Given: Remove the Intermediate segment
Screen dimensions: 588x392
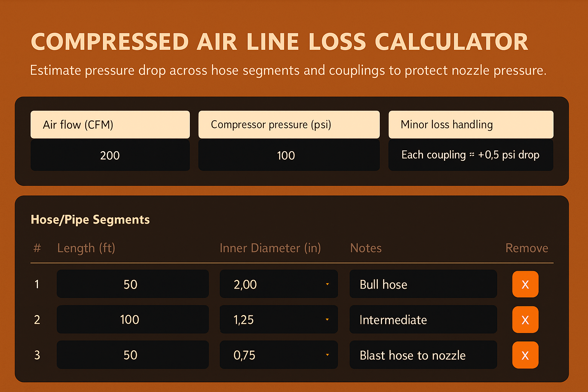Looking at the screenshot, I should 525,319.
